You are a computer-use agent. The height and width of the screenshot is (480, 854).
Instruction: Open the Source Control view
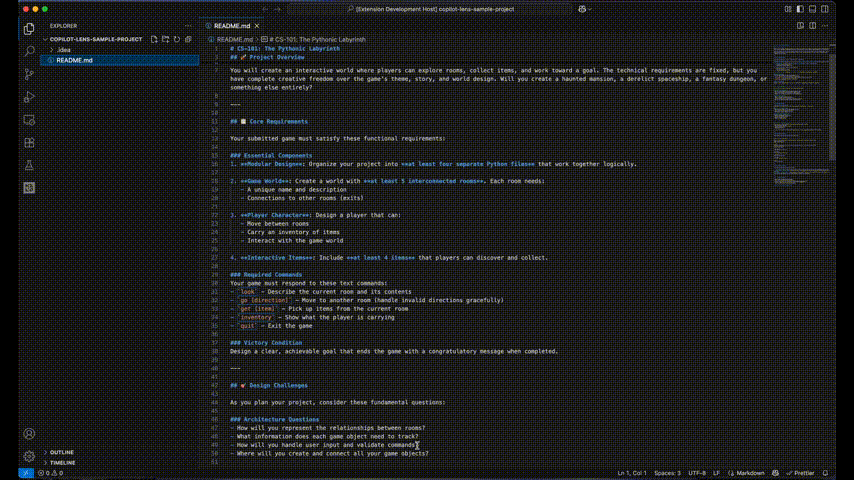tap(29, 73)
